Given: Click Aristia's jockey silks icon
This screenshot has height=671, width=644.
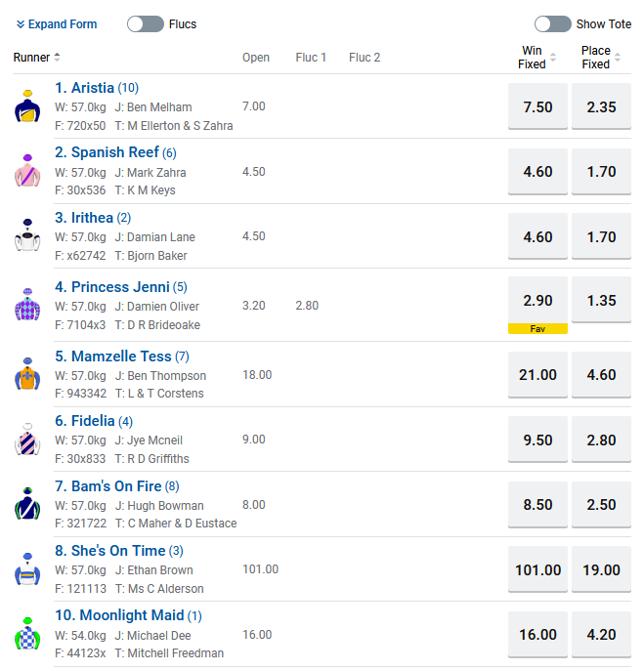Looking at the screenshot, I should point(26,106).
